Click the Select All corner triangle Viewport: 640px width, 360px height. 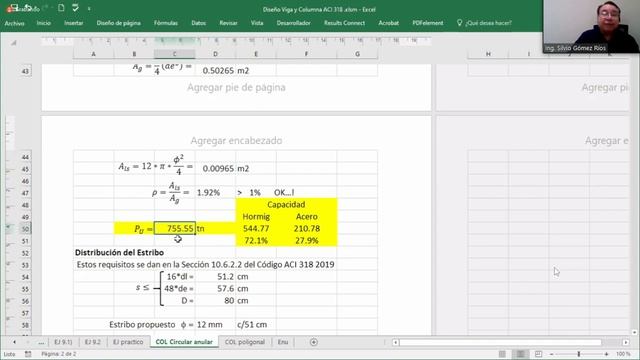[13, 42]
